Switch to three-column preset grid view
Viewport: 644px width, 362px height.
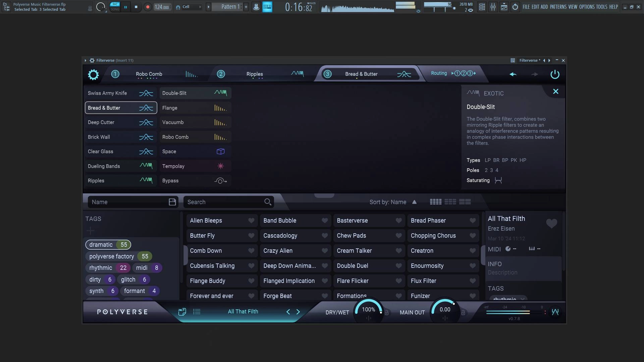tap(450, 202)
